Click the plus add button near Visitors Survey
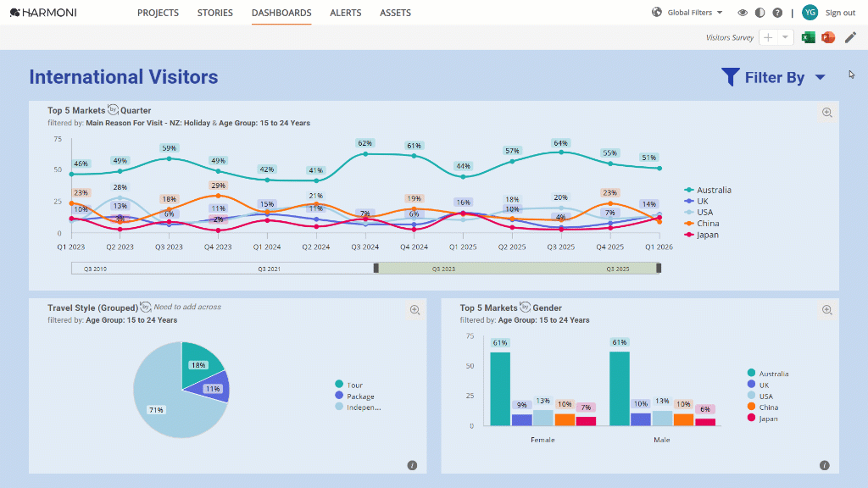868x488 pixels. [768, 37]
